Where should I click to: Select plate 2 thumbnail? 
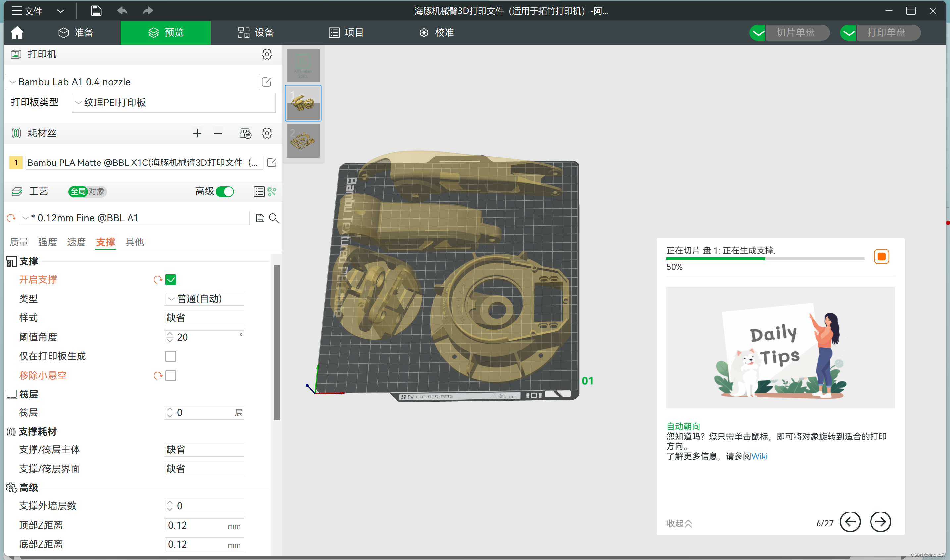pyautogui.click(x=303, y=141)
